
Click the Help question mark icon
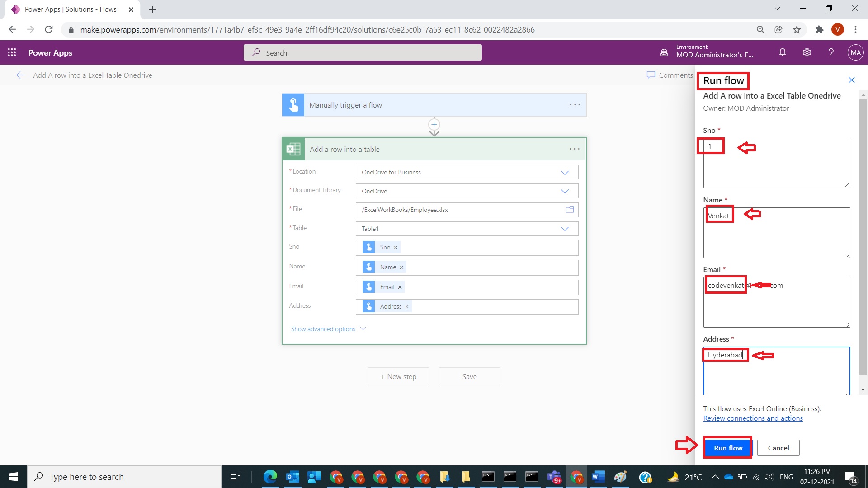(x=831, y=52)
